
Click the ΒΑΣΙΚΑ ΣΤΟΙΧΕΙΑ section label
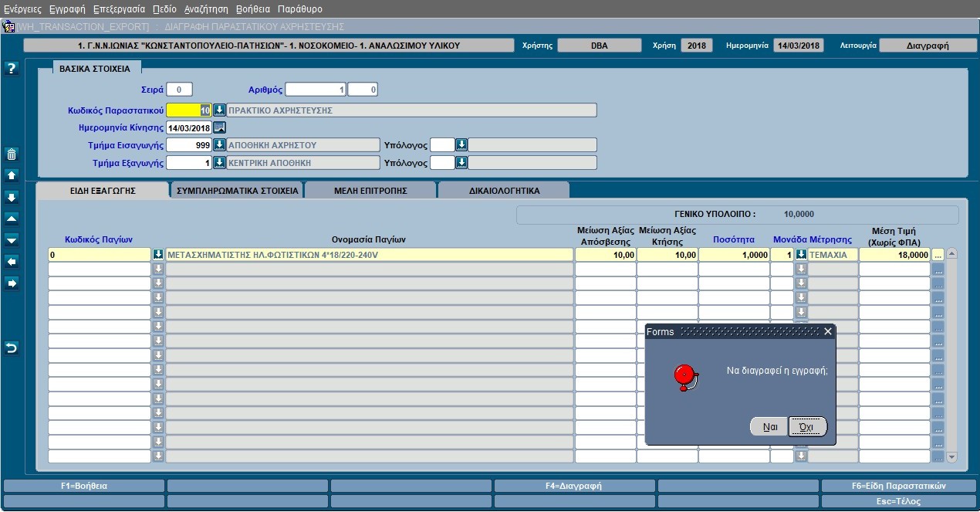96,68
